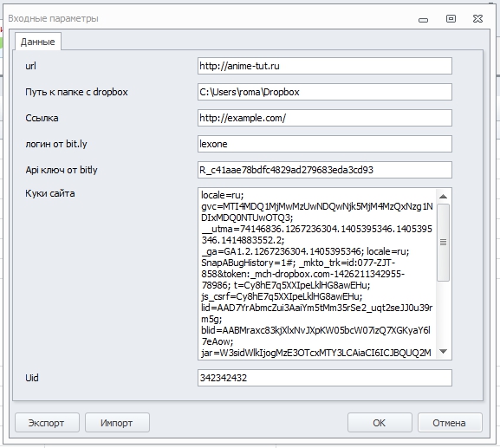Maximize the Входные параметры window
This screenshot has width=500, height=448.
click(451, 19)
